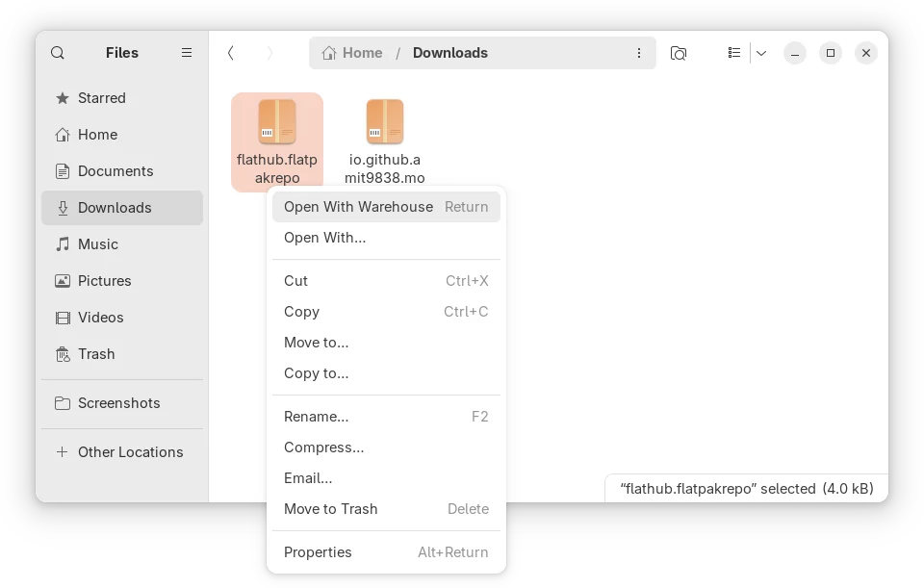Screen dimensions: 924x588
Task: Select Downloads in the sidebar
Action: point(122,208)
